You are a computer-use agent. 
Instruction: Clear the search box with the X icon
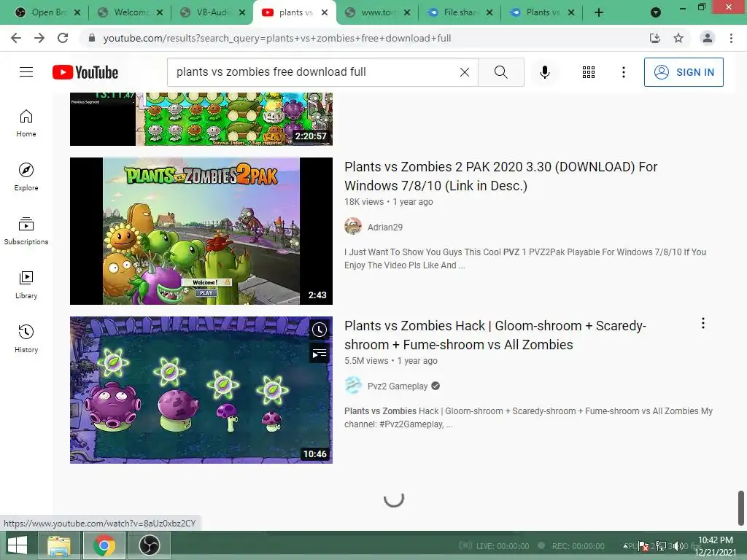[x=465, y=72]
